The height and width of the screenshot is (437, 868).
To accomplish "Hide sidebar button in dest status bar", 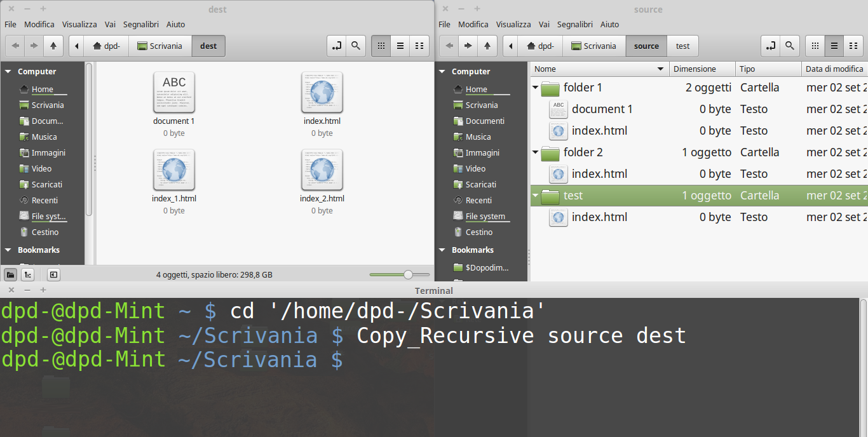I will 53,274.
